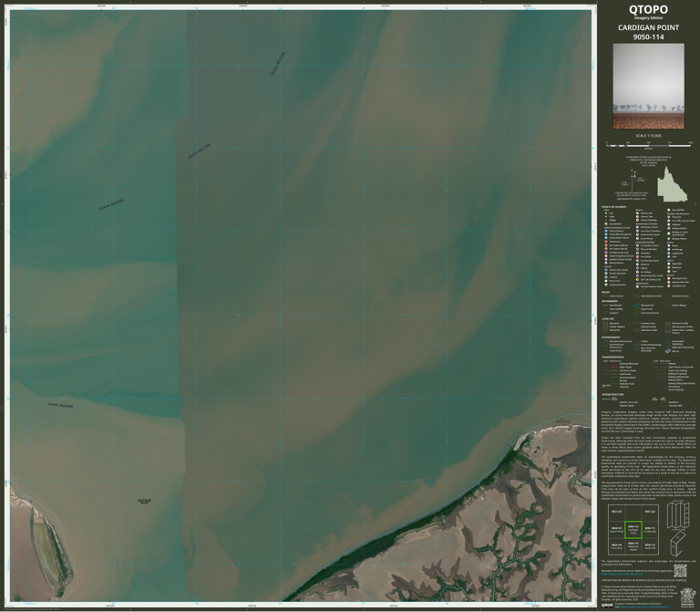The image size is (700, 612).
Task: Click the Lighthouse legend icon
Action: pyautogui.click(x=669, y=254)
